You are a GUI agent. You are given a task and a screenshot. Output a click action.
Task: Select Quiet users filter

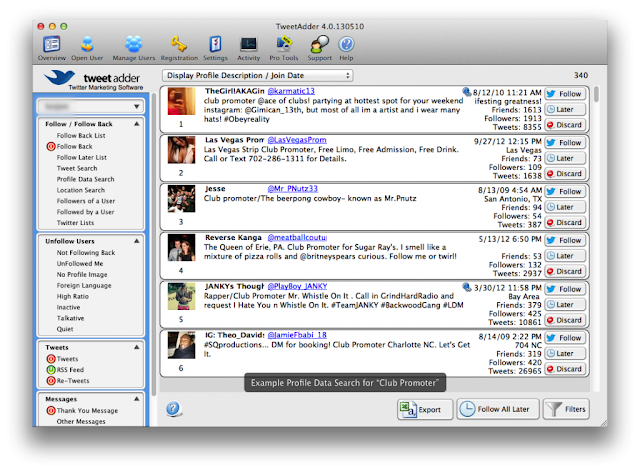[x=65, y=329]
